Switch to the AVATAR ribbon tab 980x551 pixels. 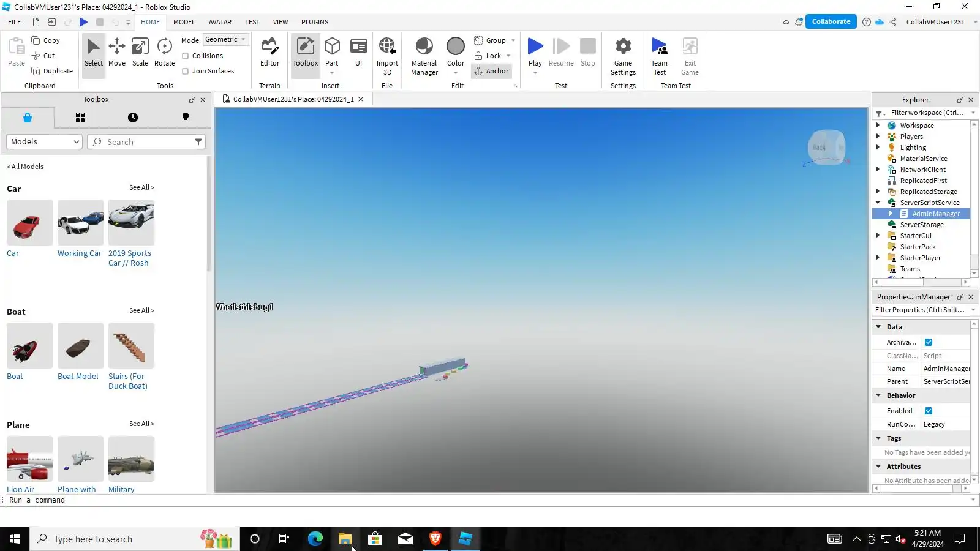click(220, 22)
